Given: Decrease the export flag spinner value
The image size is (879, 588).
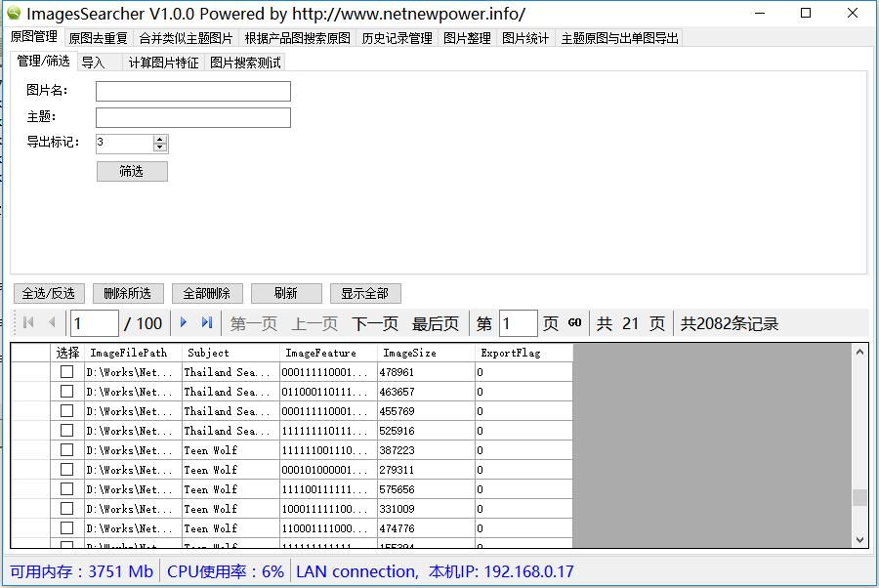Looking at the screenshot, I should pos(160,148).
